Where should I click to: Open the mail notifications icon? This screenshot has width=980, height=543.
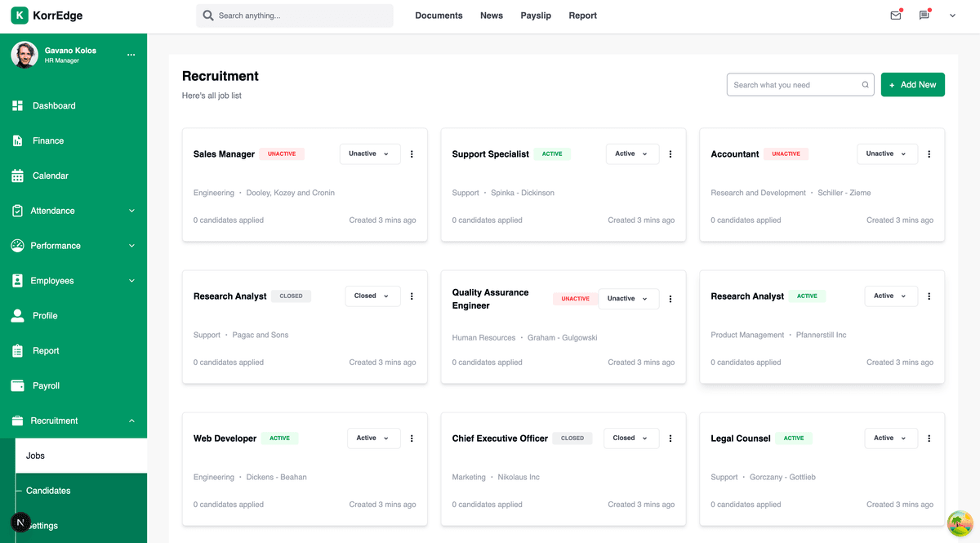click(x=895, y=15)
